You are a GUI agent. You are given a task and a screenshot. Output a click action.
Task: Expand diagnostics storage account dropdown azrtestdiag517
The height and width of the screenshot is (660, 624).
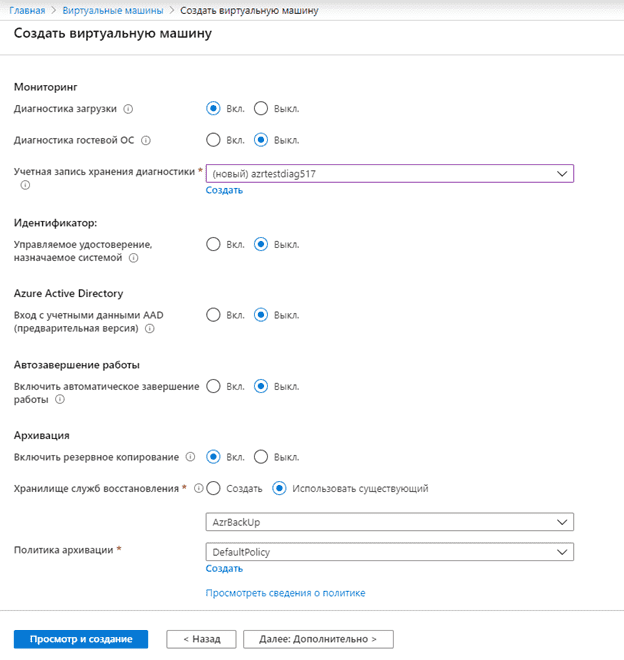pyautogui.click(x=389, y=173)
